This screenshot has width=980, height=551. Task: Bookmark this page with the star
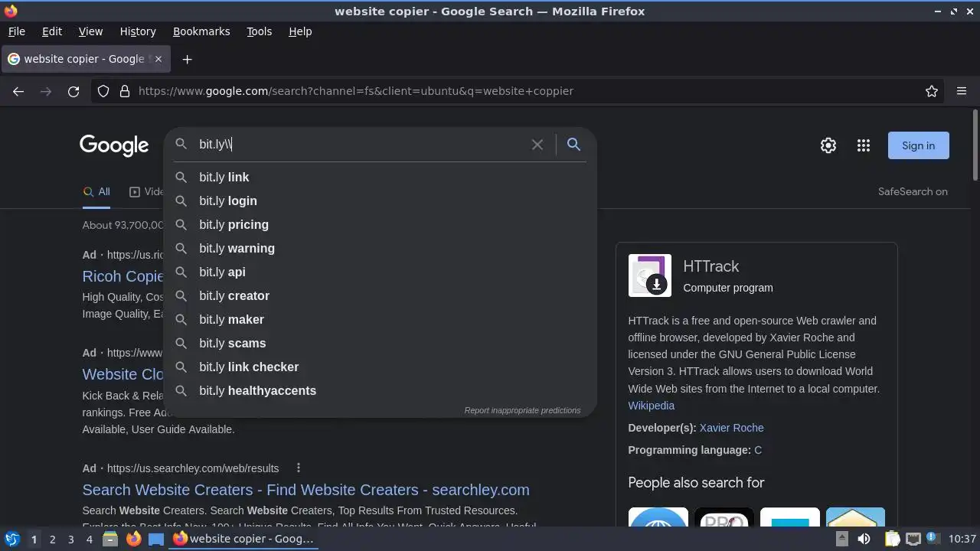[x=932, y=91]
